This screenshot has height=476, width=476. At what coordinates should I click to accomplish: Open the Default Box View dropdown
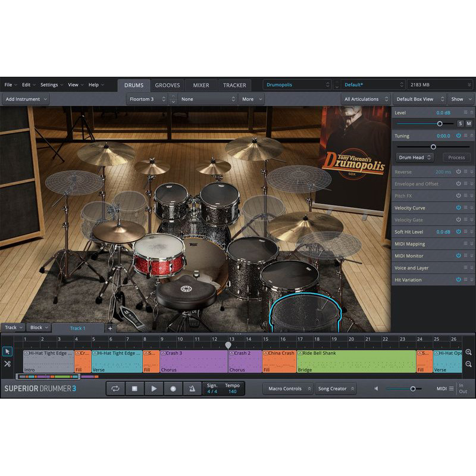[419, 99]
